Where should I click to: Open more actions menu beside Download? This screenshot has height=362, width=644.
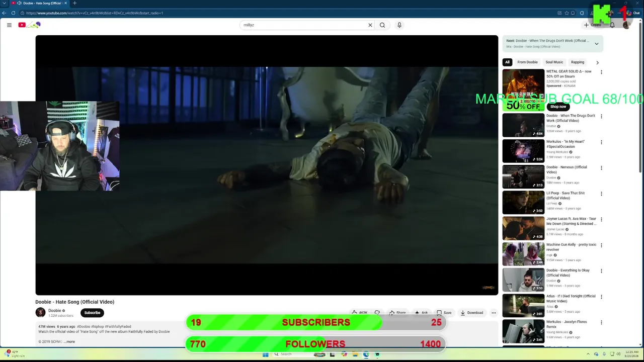[494, 313]
